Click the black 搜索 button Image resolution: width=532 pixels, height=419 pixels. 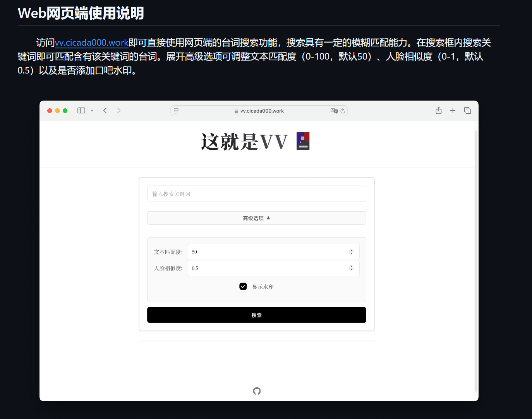(257, 315)
